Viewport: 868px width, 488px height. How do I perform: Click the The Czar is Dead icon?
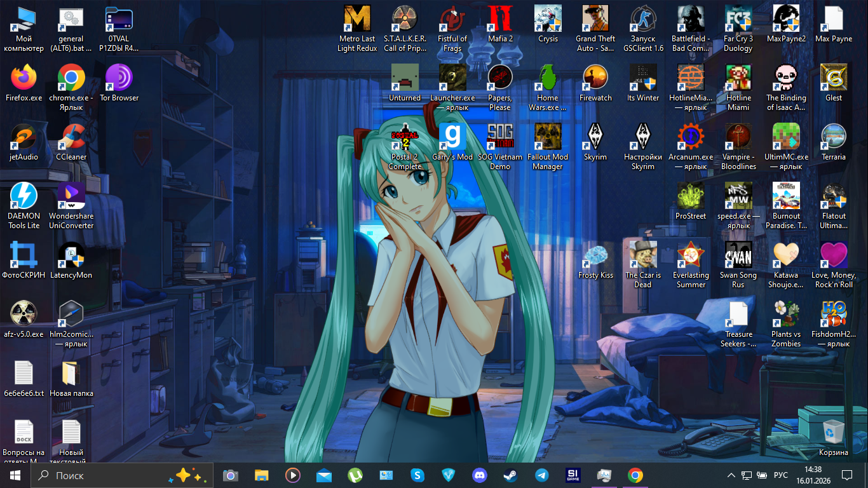[643, 266]
